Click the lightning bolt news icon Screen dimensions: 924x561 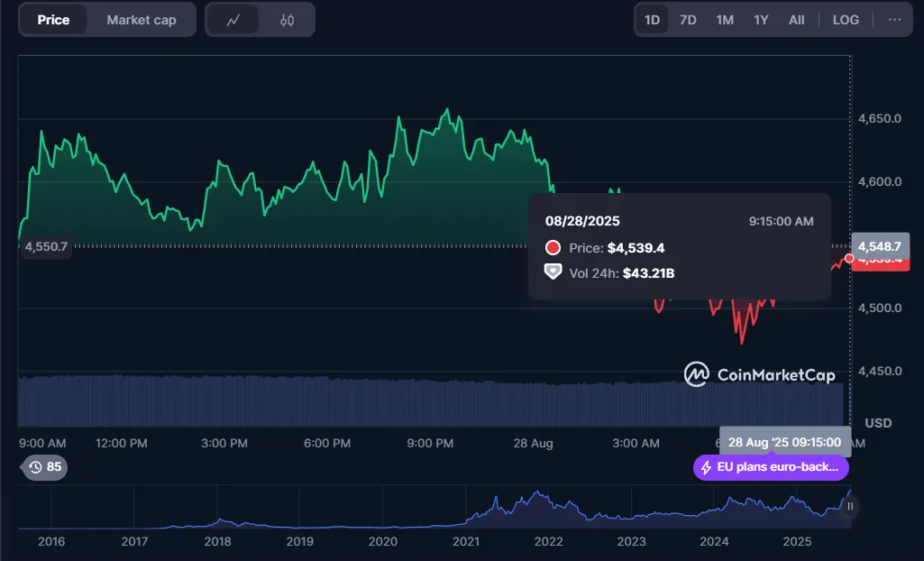pos(706,468)
